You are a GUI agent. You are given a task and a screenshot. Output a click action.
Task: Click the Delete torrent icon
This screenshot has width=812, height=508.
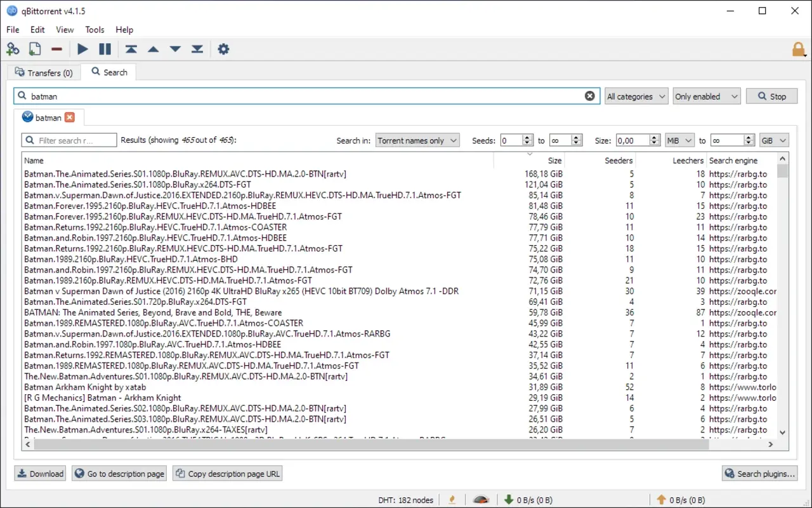(x=56, y=49)
